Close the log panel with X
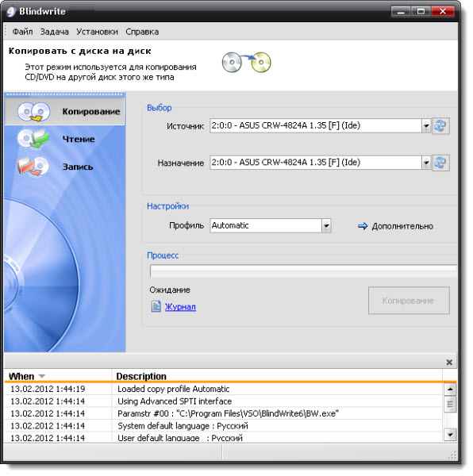Image resolution: width=473 pixels, height=476 pixels. click(449, 363)
